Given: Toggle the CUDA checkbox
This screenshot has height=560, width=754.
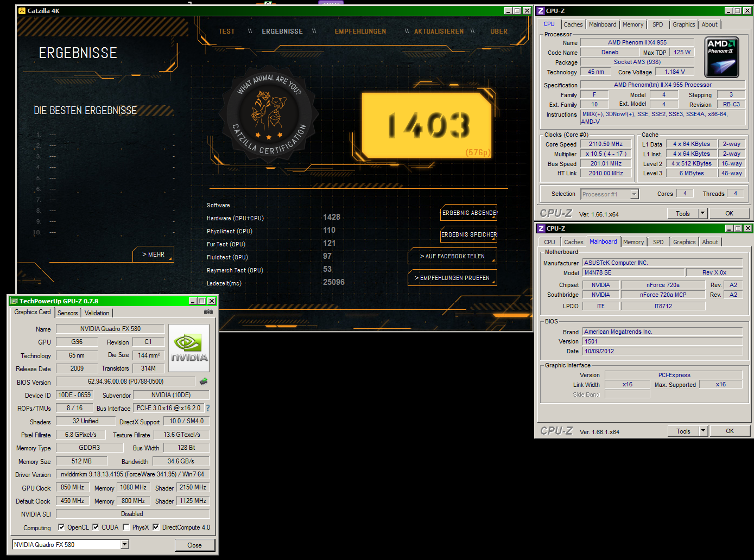Looking at the screenshot, I should click(x=96, y=527).
